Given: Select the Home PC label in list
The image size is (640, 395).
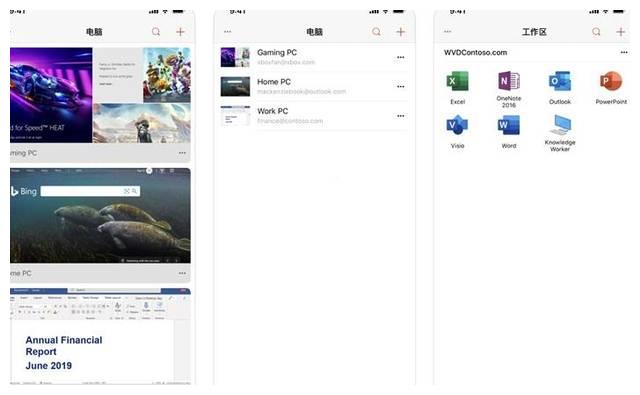Looking at the screenshot, I should click(273, 82).
